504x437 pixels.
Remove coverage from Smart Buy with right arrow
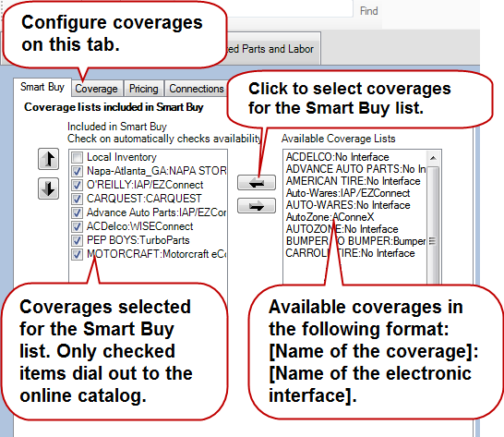coord(257,206)
